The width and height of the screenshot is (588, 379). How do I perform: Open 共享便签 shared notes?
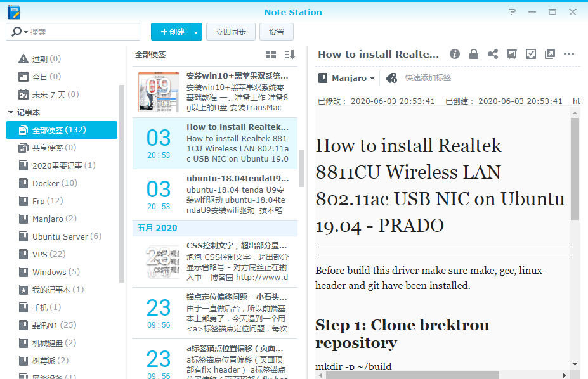coord(61,148)
